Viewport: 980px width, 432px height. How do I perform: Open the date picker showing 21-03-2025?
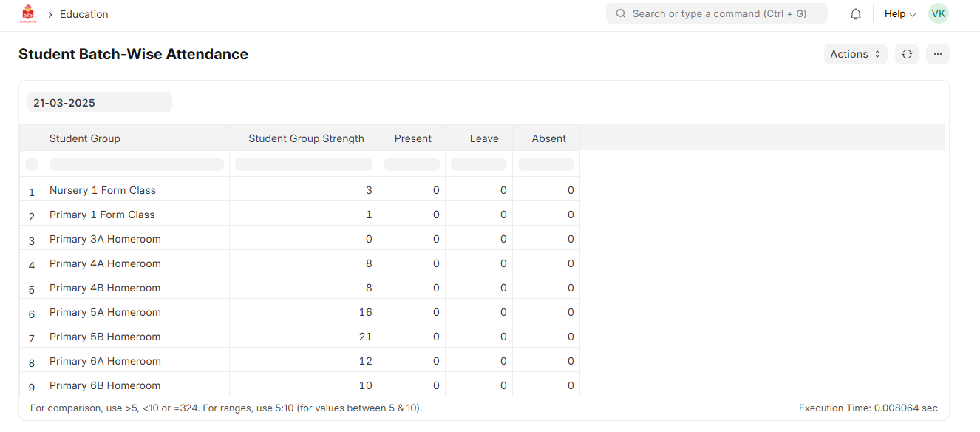point(99,103)
